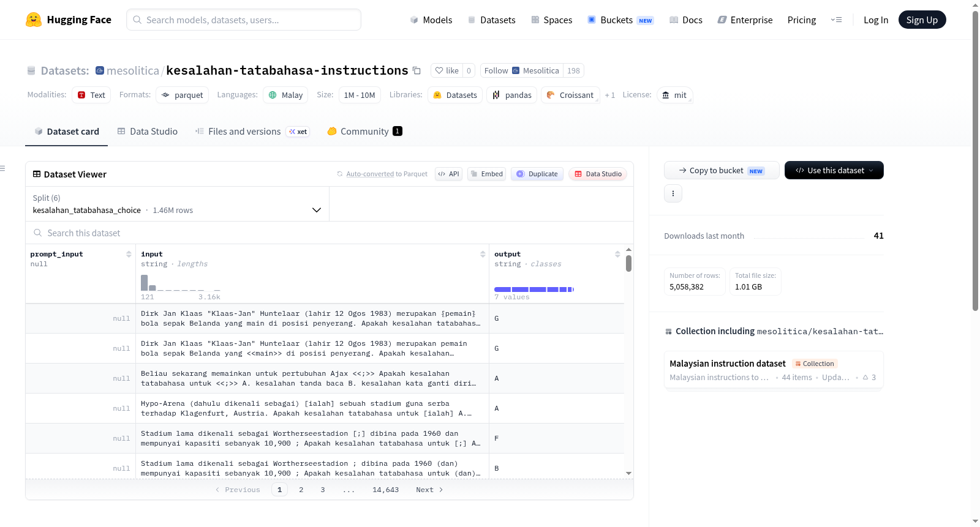Filter by parquet format tag

tap(183, 95)
